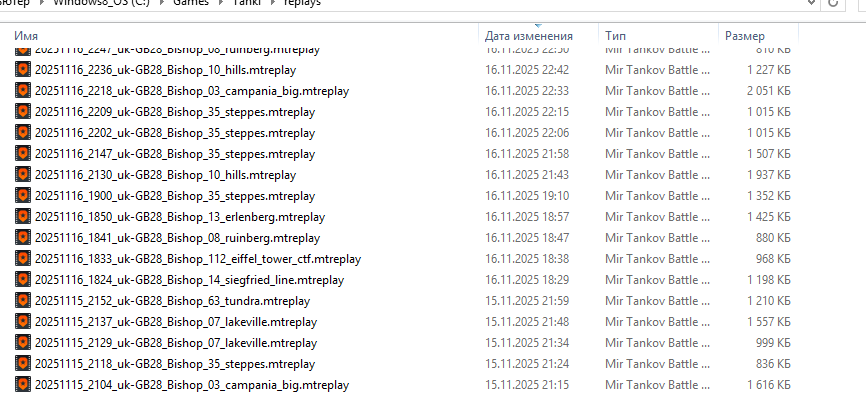The width and height of the screenshot is (866, 396).
Task: Select file 20251116_1833_uk-GB28_Bishop_112_eiffel_tower_ctf.mtreplay
Action: (198, 259)
